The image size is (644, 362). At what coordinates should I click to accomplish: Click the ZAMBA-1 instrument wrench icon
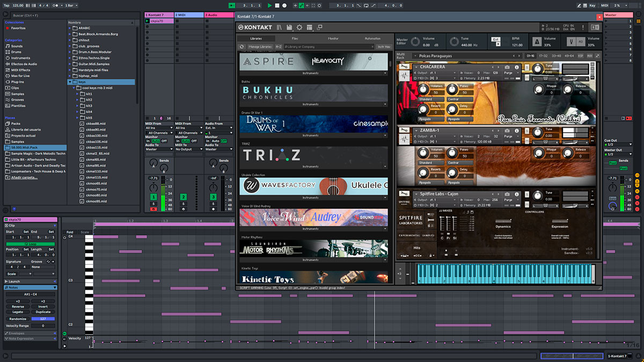pyautogui.click(x=405, y=130)
